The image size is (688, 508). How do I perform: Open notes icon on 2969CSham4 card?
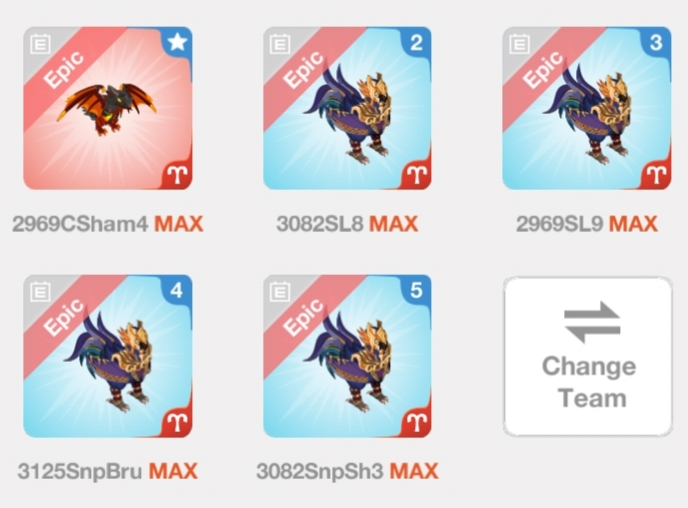tap(40, 44)
